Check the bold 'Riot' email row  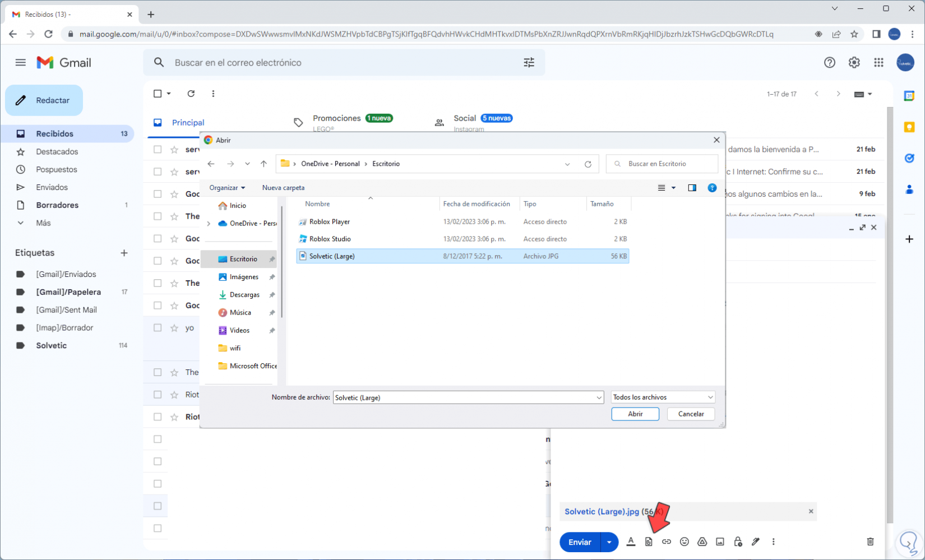[x=158, y=417]
